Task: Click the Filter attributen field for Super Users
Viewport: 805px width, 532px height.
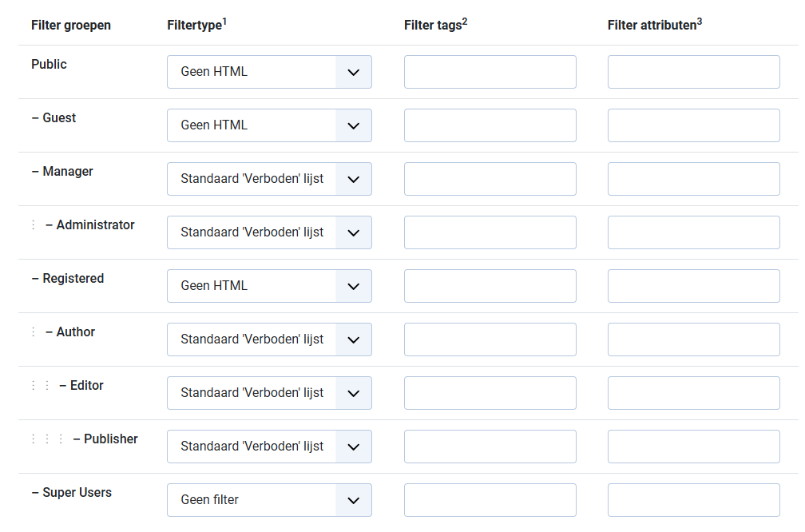Action: (693, 500)
